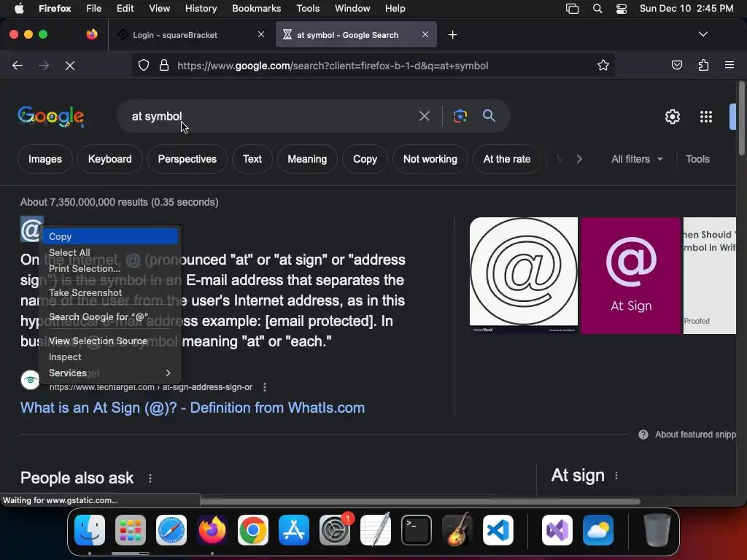Select Search Google for "@" option
The width and height of the screenshot is (747, 560).
click(110, 317)
